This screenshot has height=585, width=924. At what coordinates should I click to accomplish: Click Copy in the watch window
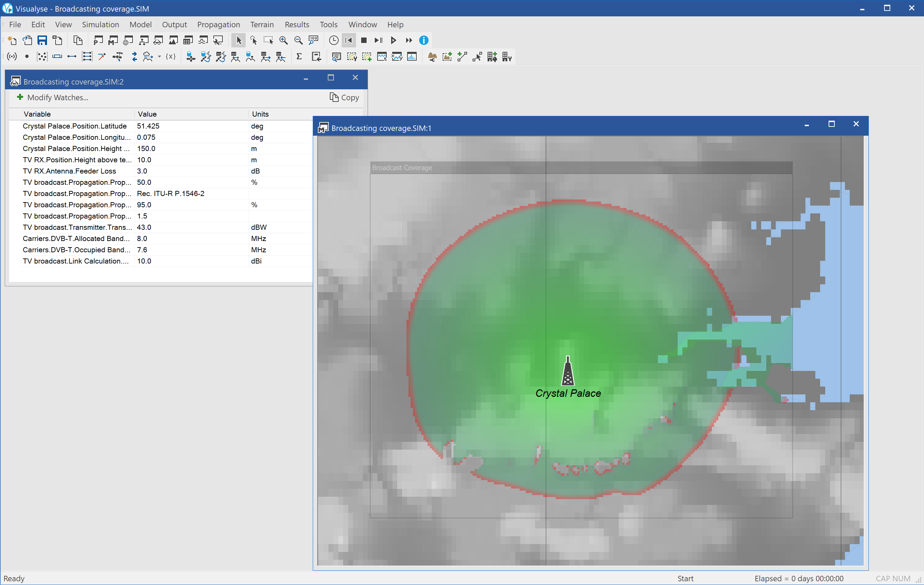click(x=344, y=97)
